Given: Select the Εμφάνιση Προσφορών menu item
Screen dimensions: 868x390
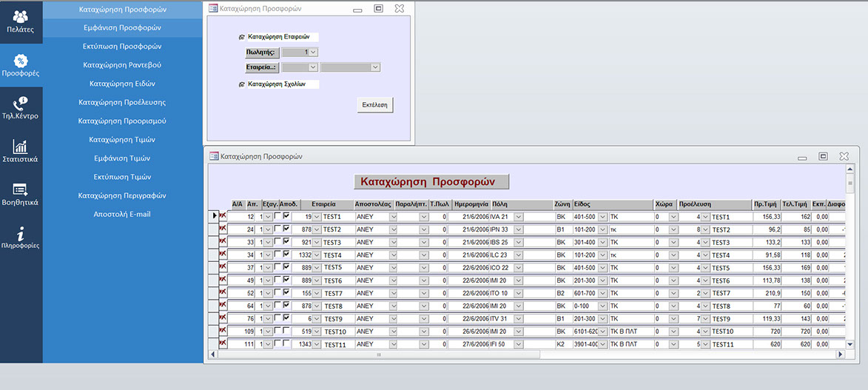Looking at the screenshot, I should 122,28.
